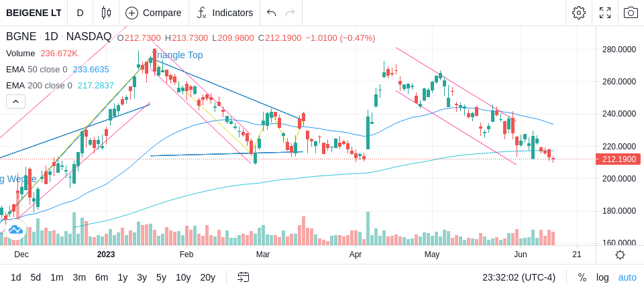Click the Wedge pattern label at left edge

point(18,179)
